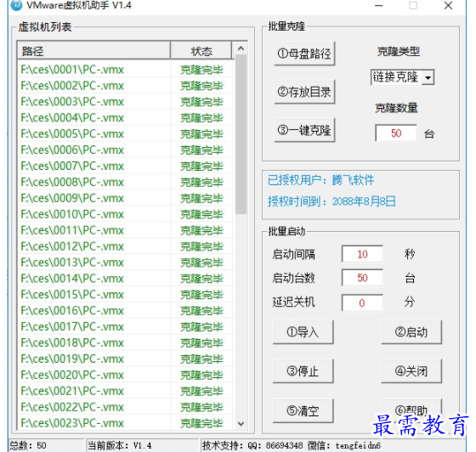Clear the list with ⑤清空 button
The height and width of the screenshot is (452, 476).
point(303,410)
